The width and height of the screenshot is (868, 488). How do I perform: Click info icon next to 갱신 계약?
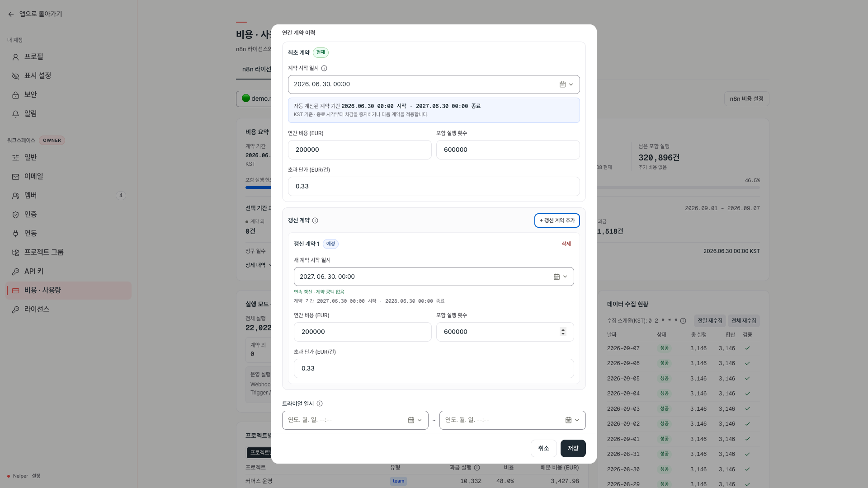click(x=315, y=221)
